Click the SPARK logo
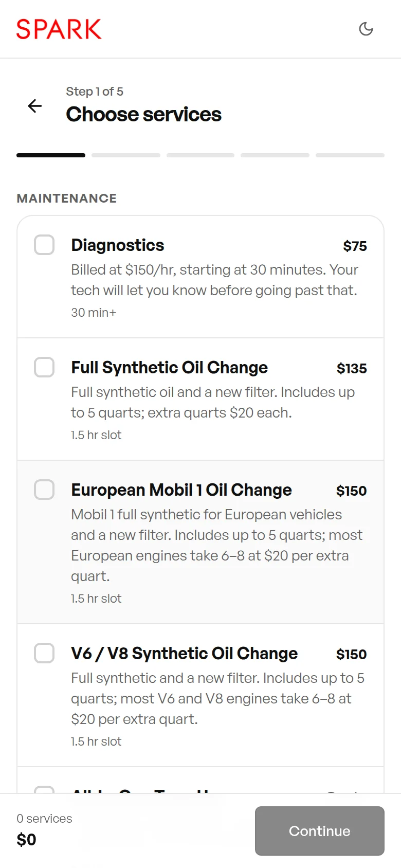Screen dimensions: 401x868 (59, 29)
